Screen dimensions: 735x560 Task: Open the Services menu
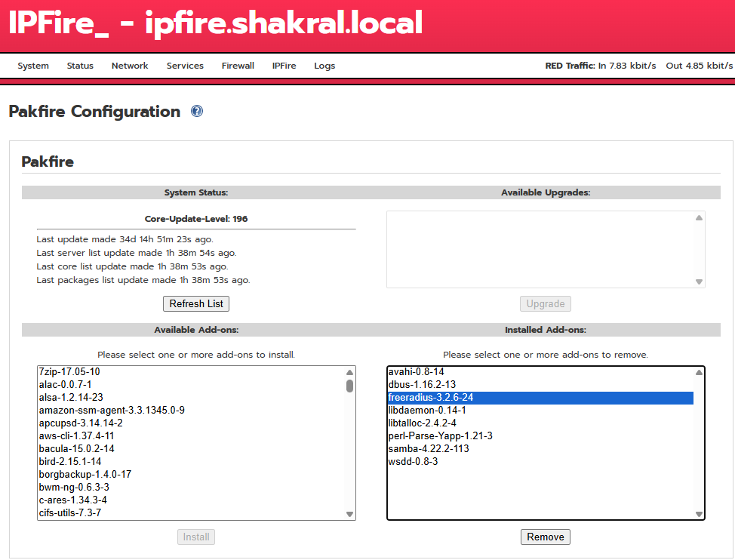(185, 66)
